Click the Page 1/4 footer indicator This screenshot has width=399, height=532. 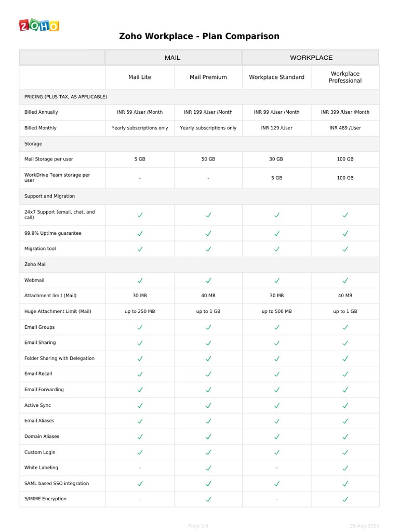pyautogui.click(x=198, y=526)
